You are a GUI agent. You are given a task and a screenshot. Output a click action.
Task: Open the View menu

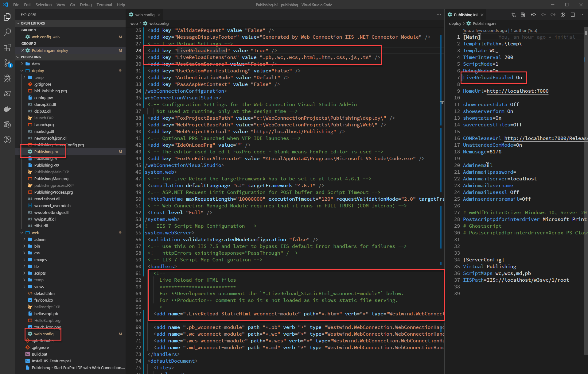61,5
